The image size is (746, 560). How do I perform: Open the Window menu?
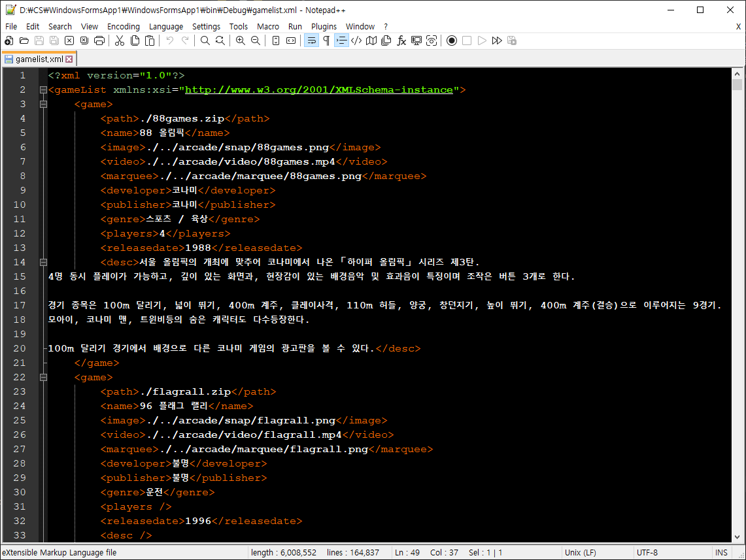tap(360, 27)
